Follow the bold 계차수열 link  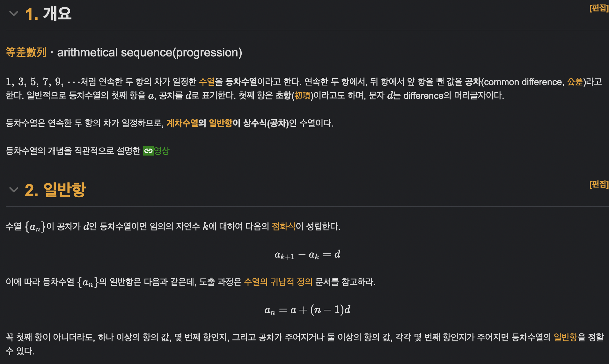[182, 123]
